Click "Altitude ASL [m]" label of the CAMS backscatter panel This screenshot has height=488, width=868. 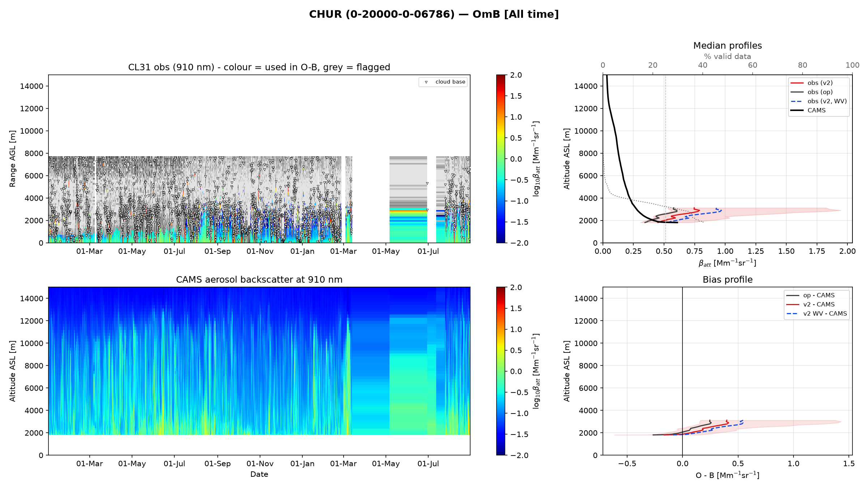click(13, 371)
